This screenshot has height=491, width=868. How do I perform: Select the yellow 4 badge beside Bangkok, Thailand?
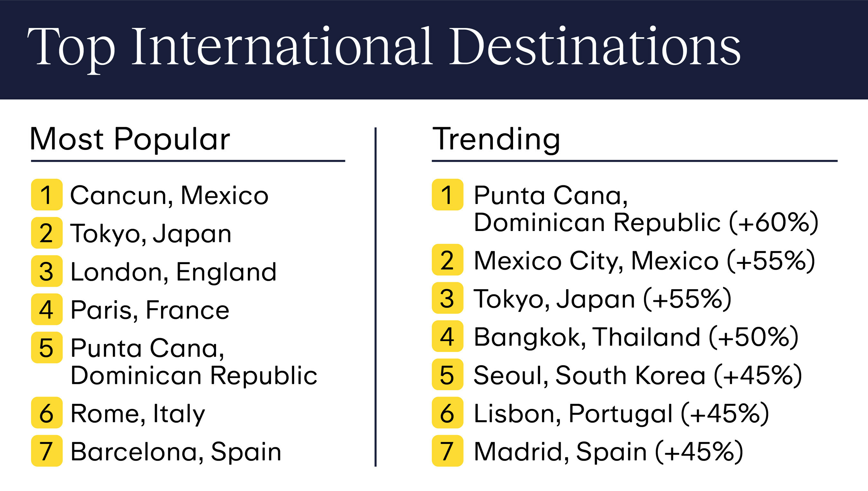(x=447, y=336)
